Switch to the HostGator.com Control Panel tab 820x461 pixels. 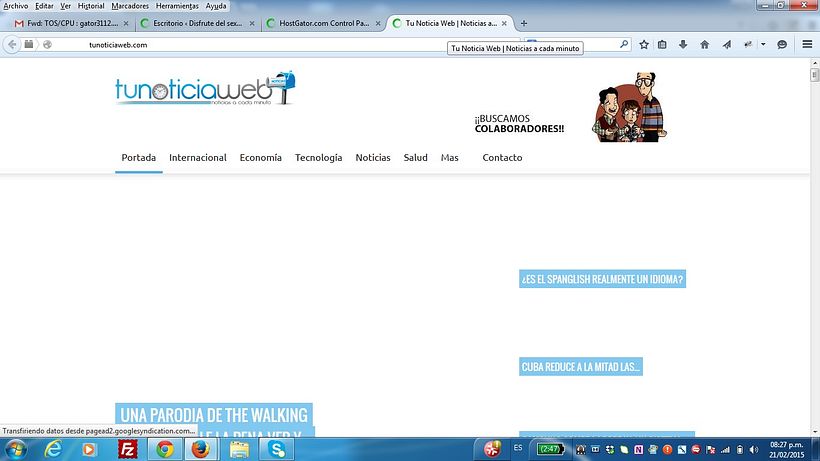click(324, 24)
